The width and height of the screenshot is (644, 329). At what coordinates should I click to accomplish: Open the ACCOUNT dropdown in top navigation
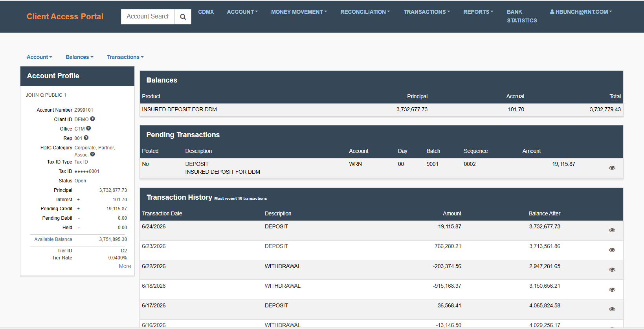242,12
